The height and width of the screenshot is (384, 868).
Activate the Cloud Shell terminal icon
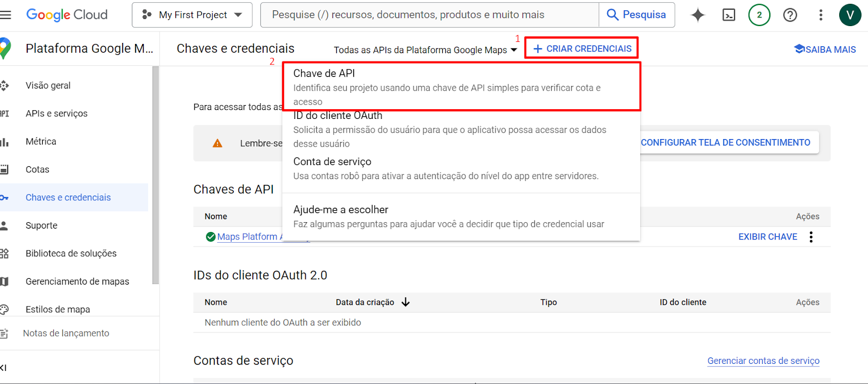[729, 15]
